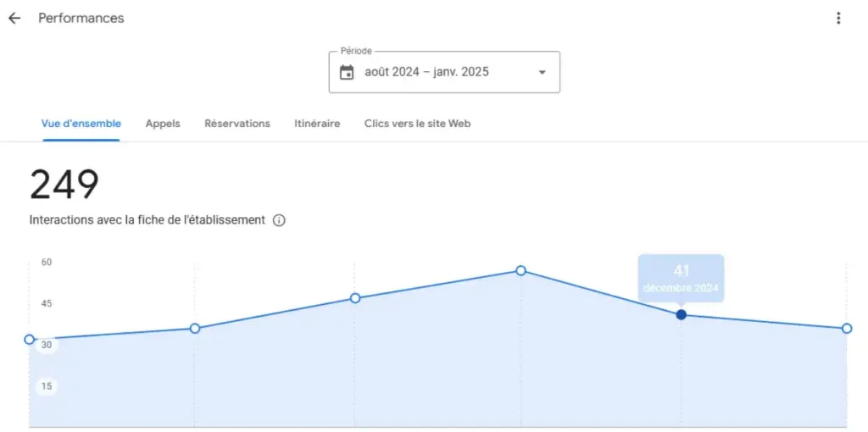The image size is (868, 432).
Task: Switch to the Réservations tab
Action: 237,124
